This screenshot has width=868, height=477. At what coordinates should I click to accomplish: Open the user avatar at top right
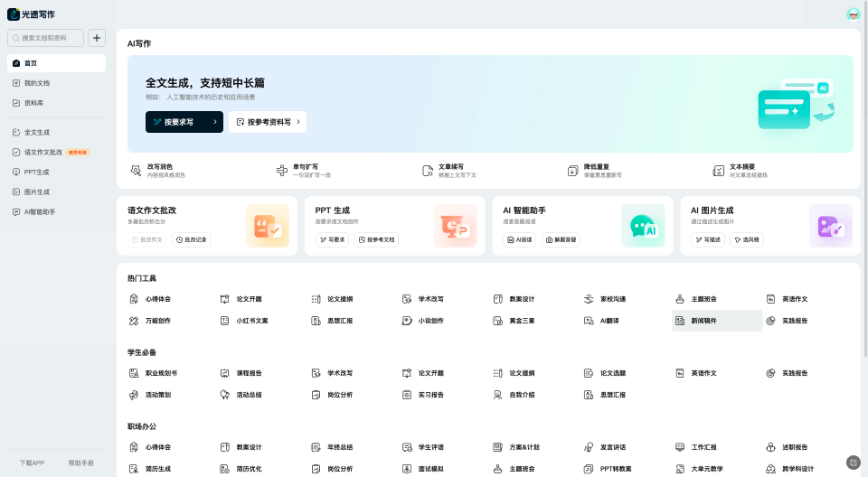click(x=853, y=14)
